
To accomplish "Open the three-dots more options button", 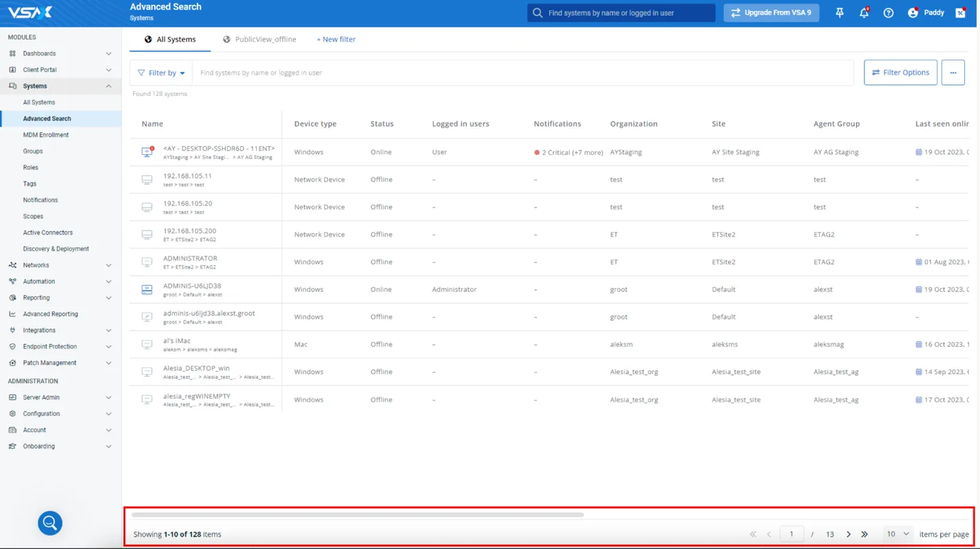I will 953,73.
